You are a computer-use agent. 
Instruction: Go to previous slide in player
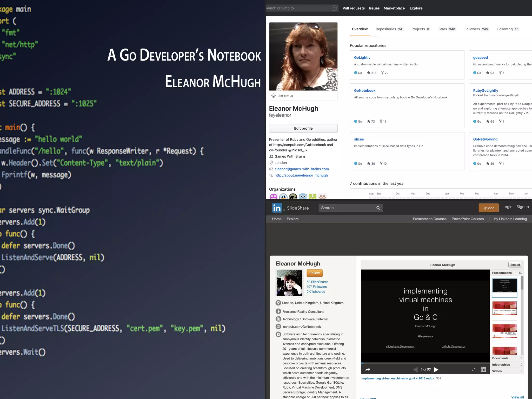click(415, 370)
